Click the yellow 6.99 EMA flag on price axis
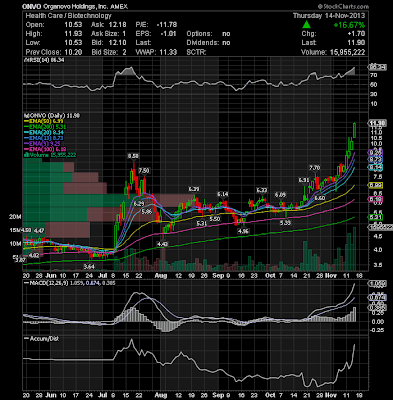The width and height of the screenshot is (393, 400). (375, 185)
